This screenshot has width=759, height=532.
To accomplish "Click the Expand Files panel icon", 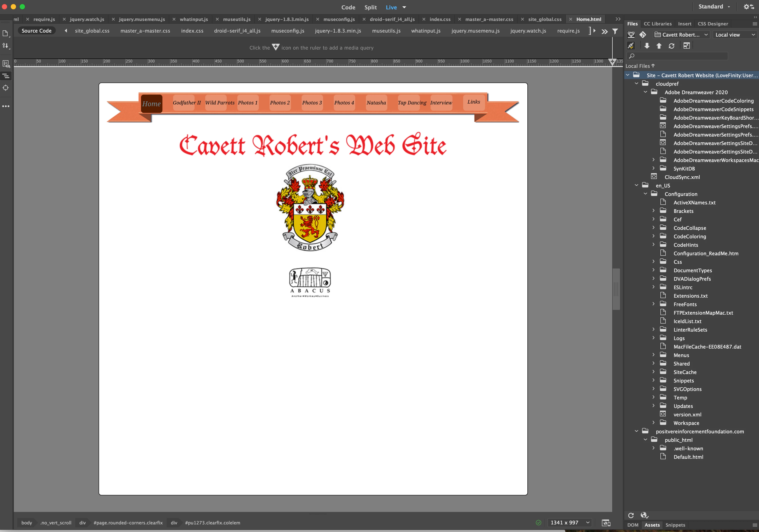I will pyautogui.click(x=686, y=46).
